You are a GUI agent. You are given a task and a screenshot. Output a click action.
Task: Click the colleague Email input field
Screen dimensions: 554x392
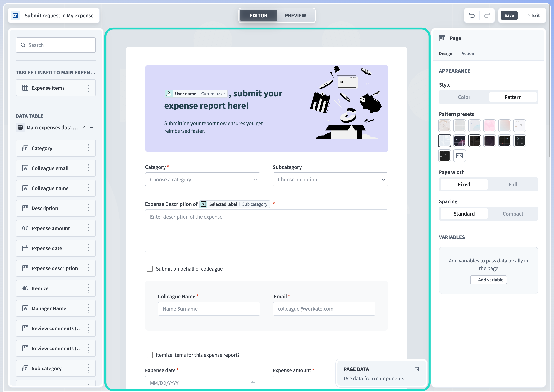[324, 309]
